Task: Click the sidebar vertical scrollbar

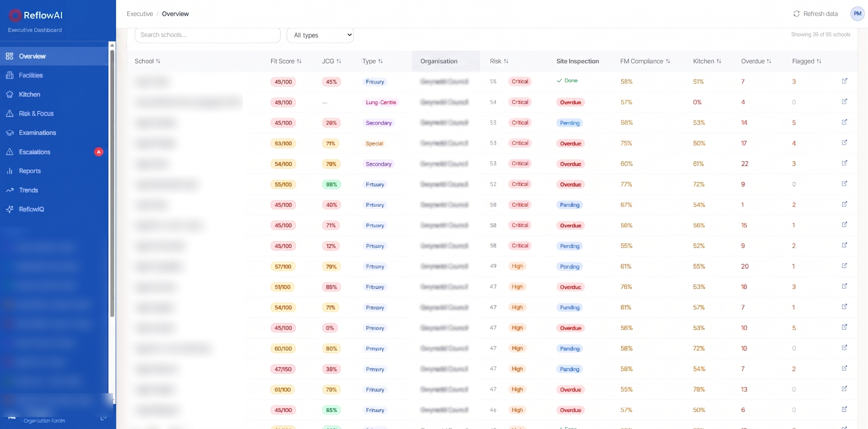Action: (x=112, y=184)
